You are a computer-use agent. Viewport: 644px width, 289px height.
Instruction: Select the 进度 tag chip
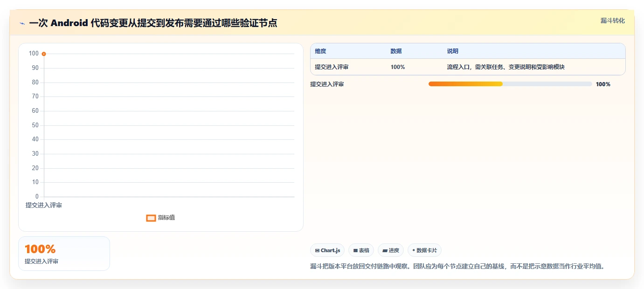pyautogui.click(x=391, y=250)
